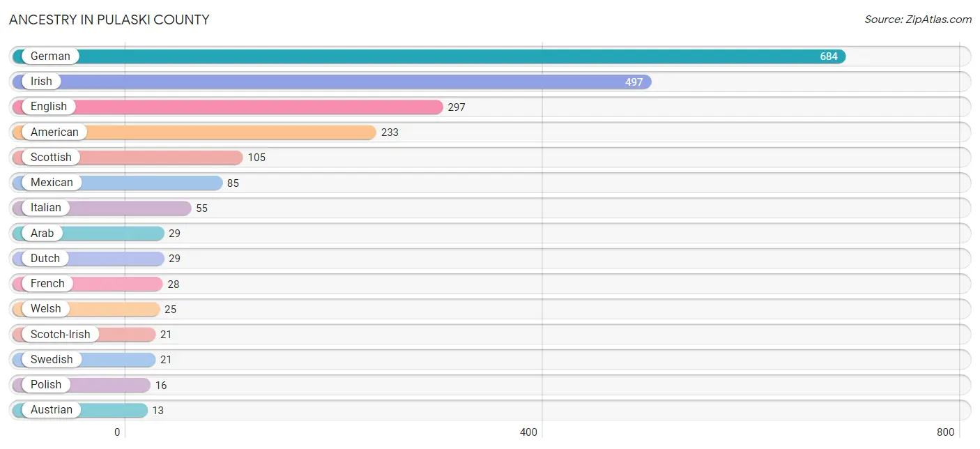Click the 800 axis label
Screen dimensions: 980x449
[945, 432]
